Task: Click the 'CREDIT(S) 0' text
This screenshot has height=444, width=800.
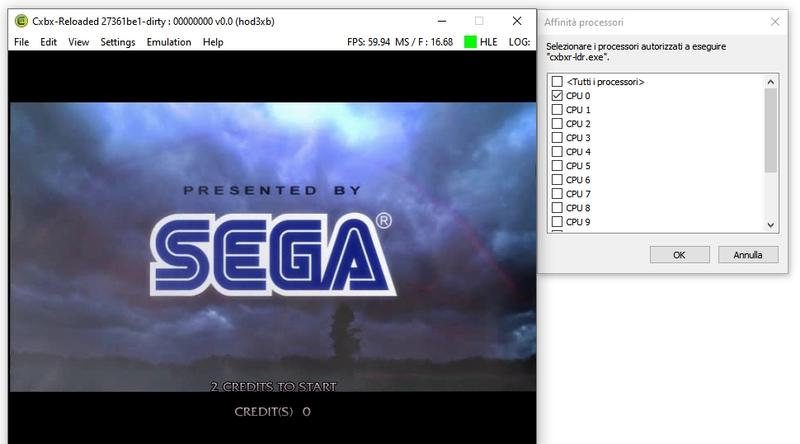Action: click(x=272, y=411)
